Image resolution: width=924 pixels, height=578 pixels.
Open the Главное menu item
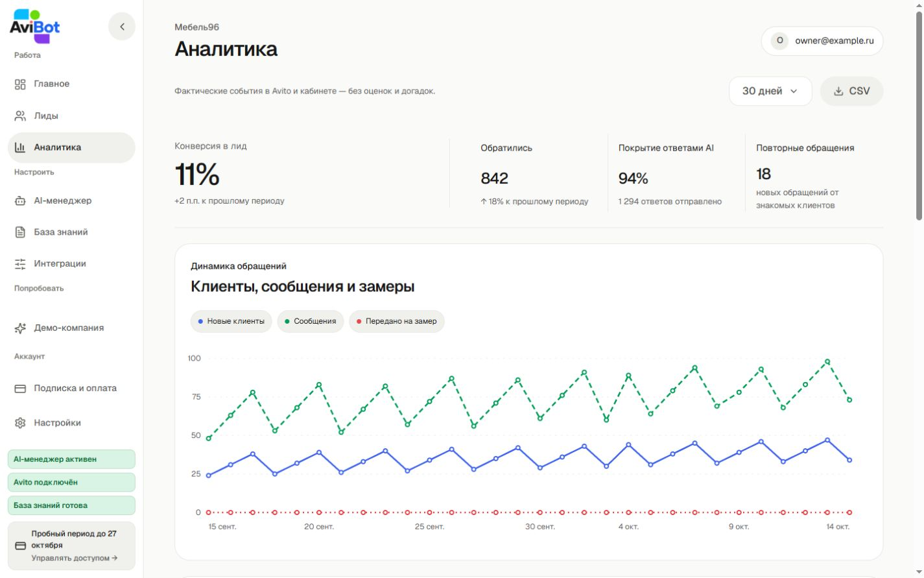[x=71, y=84]
